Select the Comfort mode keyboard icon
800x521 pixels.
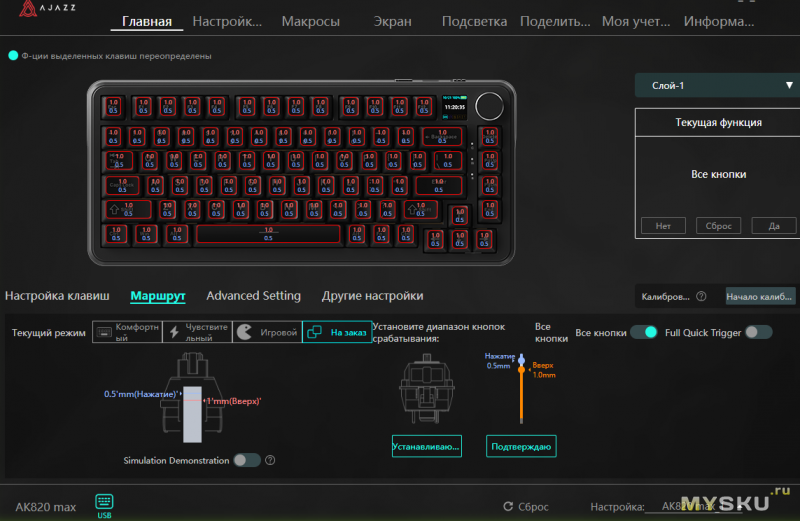(104, 332)
